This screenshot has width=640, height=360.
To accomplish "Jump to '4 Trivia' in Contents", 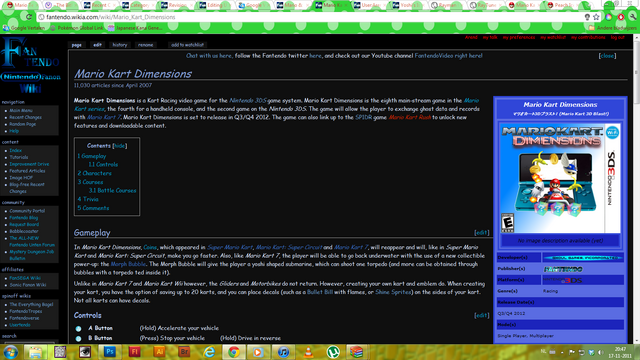I will pos(88,199).
